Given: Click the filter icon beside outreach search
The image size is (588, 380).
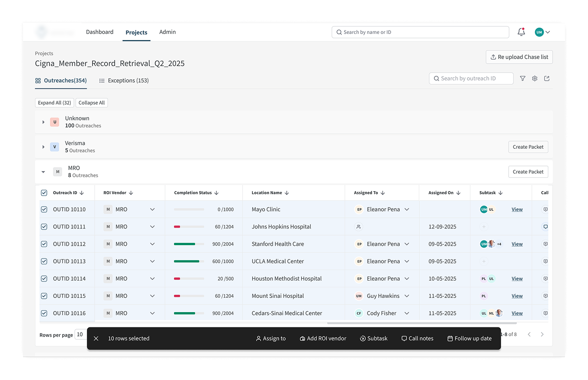Looking at the screenshot, I should point(523,78).
